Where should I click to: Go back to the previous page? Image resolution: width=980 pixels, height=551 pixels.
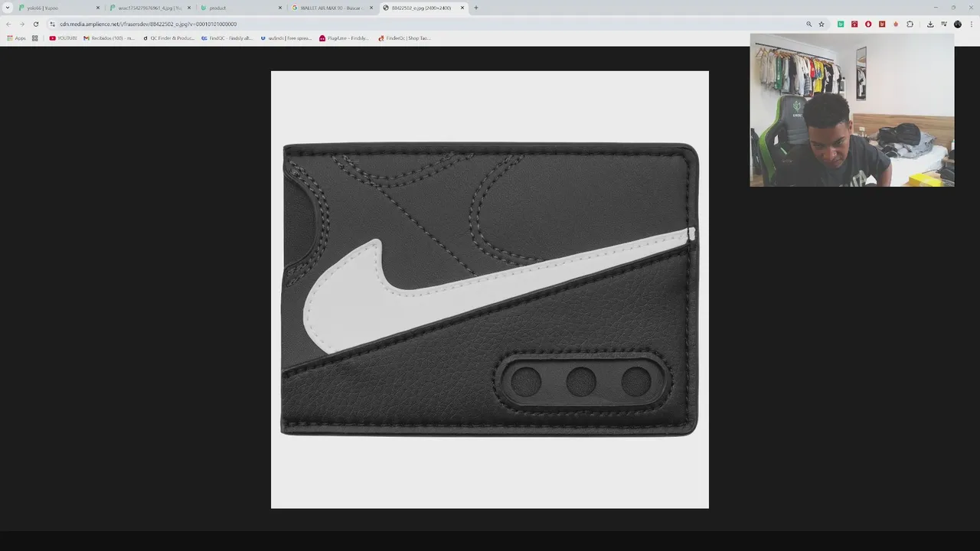[x=8, y=24]
